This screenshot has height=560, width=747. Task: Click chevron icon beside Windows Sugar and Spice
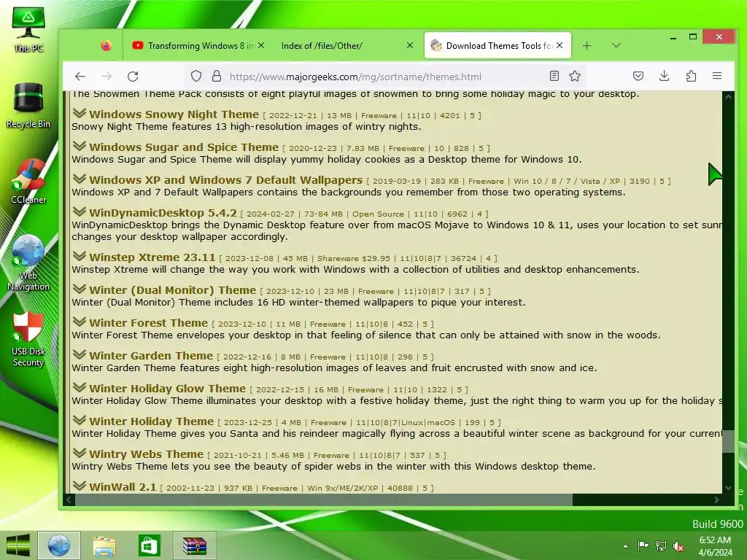(x=80, y=146)
